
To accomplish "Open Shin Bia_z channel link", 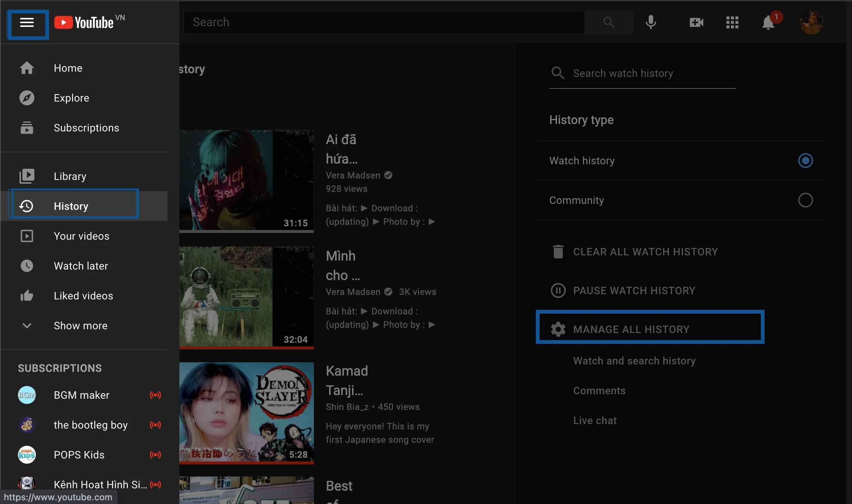I will (347, 407).
